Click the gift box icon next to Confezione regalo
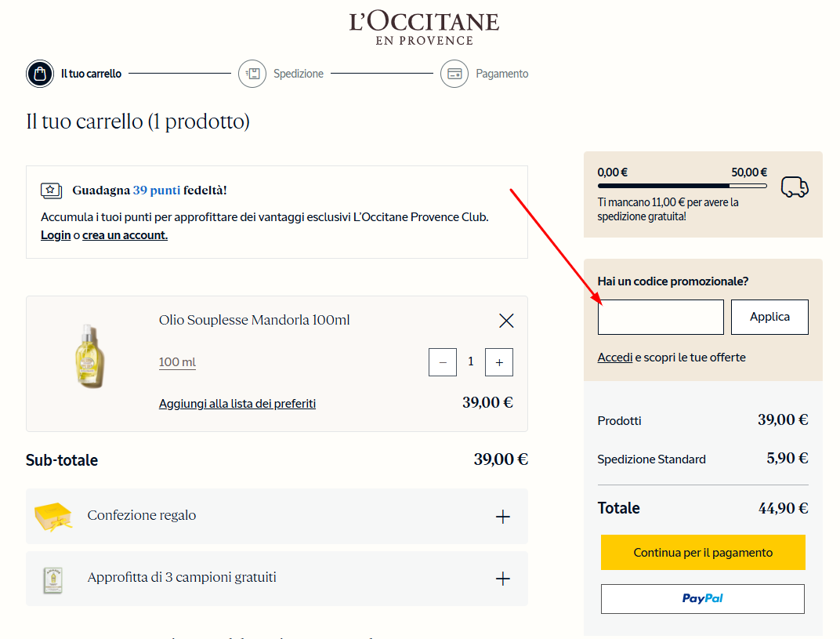 [x=53, y=515]
